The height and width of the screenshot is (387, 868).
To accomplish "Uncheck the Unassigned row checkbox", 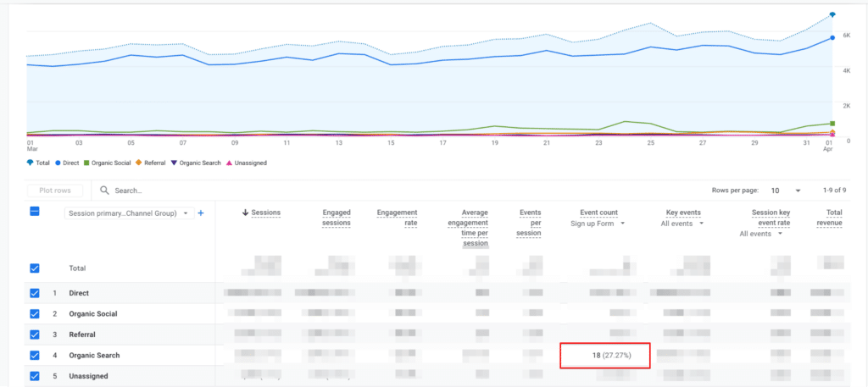I will pyautogui.click(x=34, y=376).
